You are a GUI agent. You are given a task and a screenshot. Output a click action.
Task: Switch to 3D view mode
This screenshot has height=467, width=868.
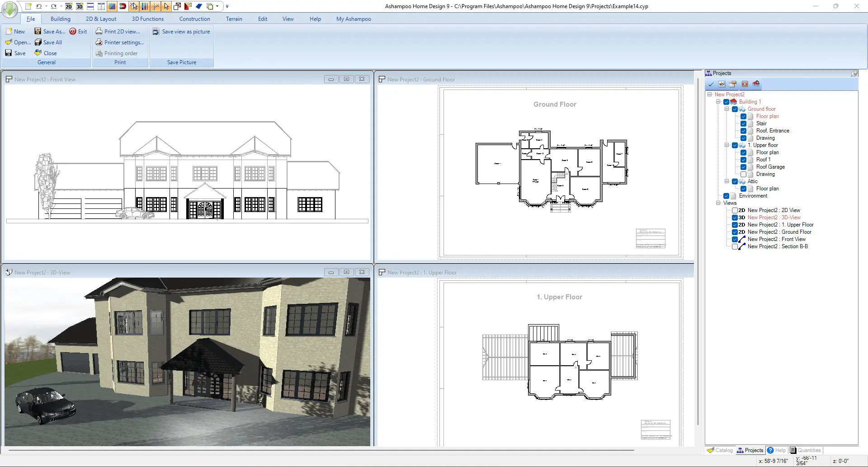(79, 7)
